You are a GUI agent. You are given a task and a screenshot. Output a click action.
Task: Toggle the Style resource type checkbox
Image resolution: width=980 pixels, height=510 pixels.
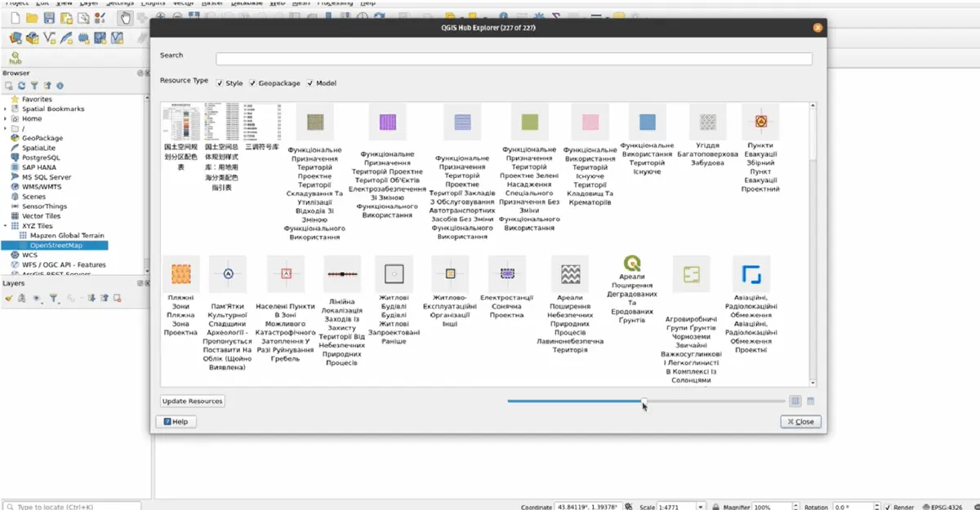(x=220, y=83)
